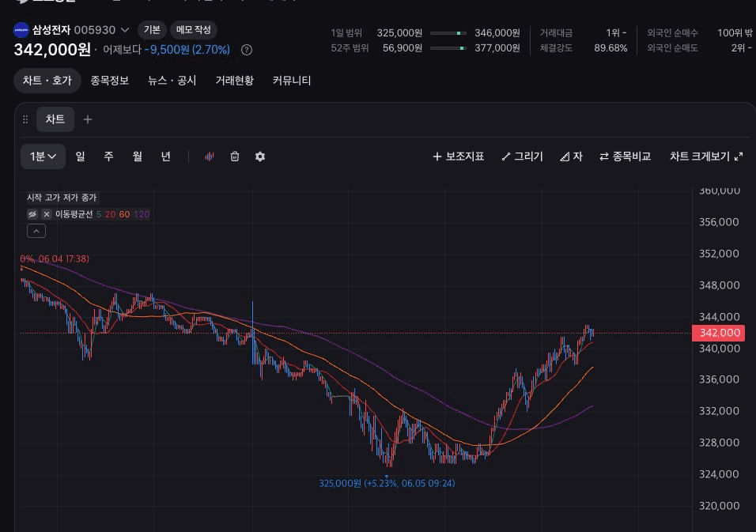This screenshot has height=532, width=756.
Task: Click the 그리기 drawing tool
Action: click(x=522, y=157)
